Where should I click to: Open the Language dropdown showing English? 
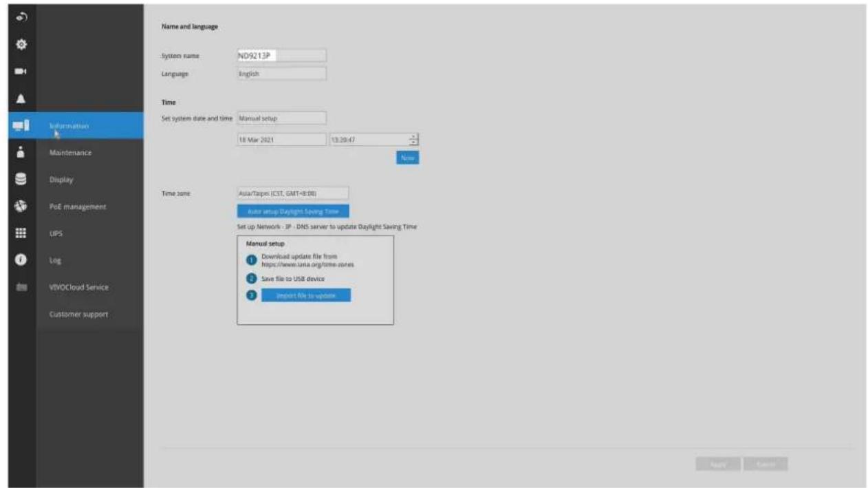tap(281, 74)
